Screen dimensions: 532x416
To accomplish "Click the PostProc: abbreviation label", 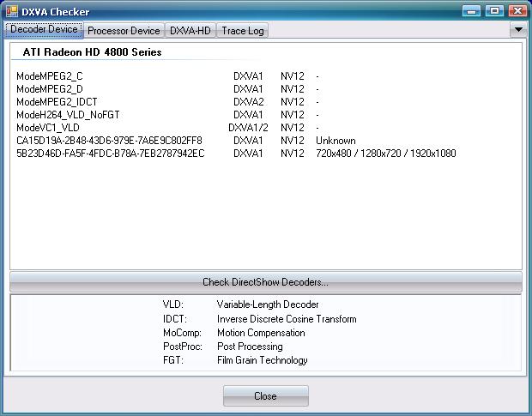I will (x=183, y=347).
